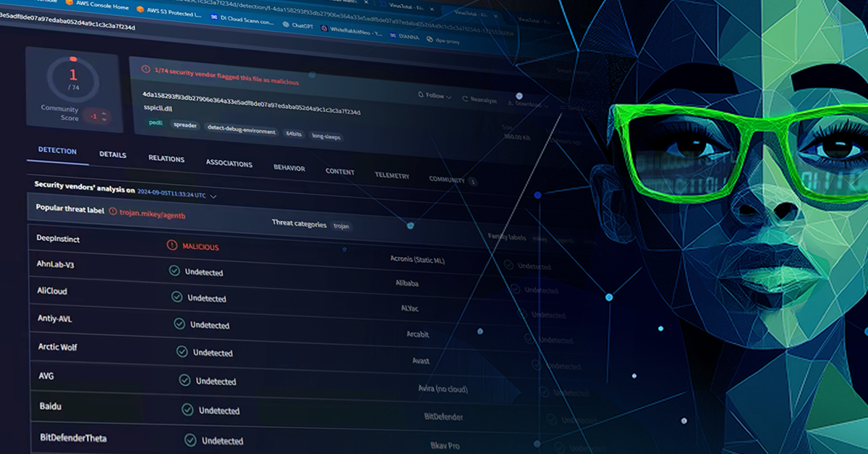This screenshot has height=454, width=868.
Task: Select the 'long-sleeps' tag chip
Action: 326,136
